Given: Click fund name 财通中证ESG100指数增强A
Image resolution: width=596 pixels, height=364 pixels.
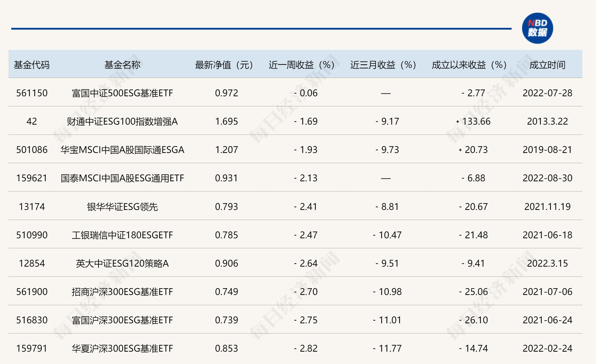Looking at the screenshot, I should 122,121.
